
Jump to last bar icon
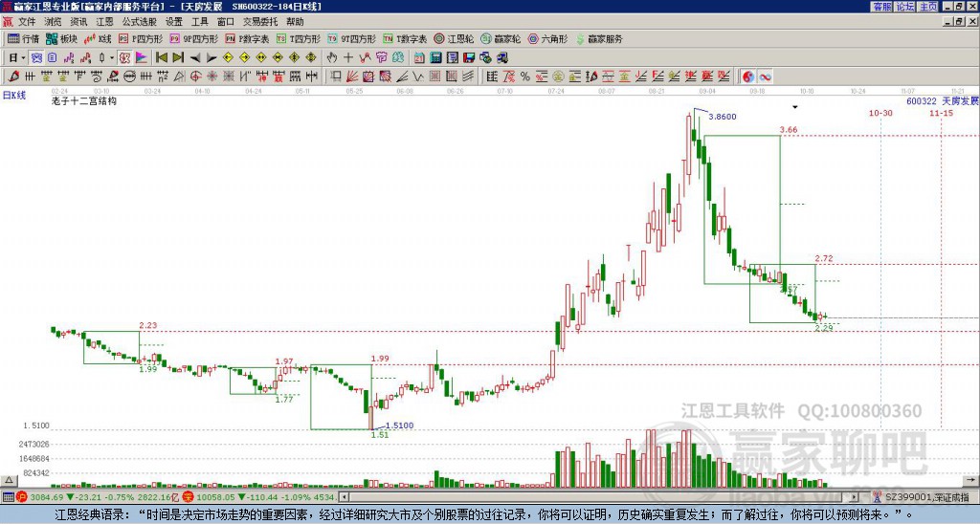pos(177,58)
